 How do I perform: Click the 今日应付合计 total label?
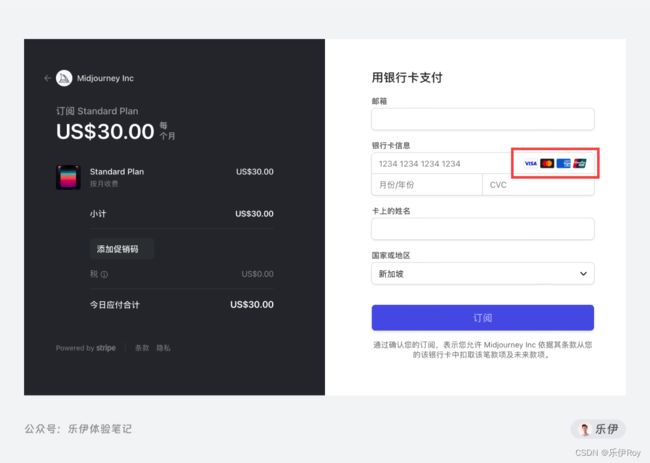click(114, 305)
